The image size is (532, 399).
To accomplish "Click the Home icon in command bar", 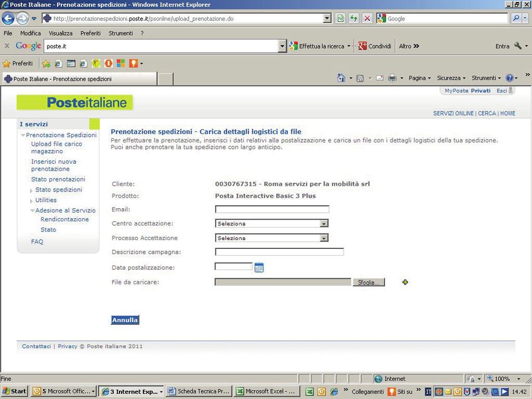I will tap(341, 78).
